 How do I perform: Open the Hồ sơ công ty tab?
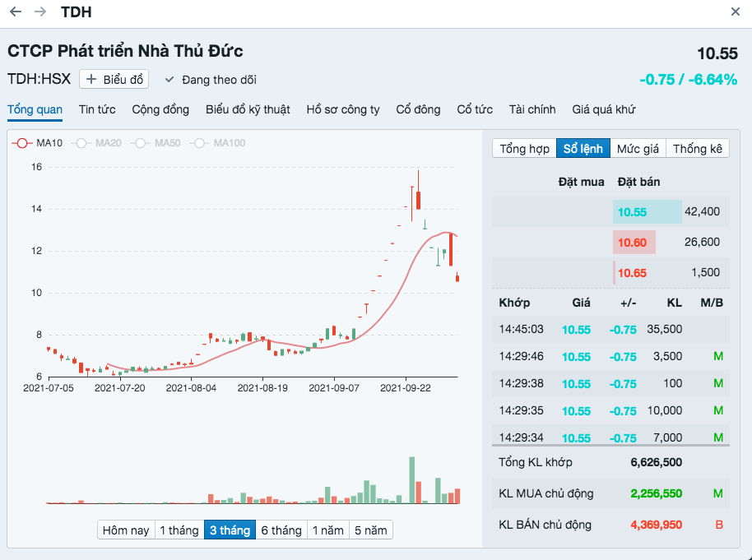[x=343, y=109]
